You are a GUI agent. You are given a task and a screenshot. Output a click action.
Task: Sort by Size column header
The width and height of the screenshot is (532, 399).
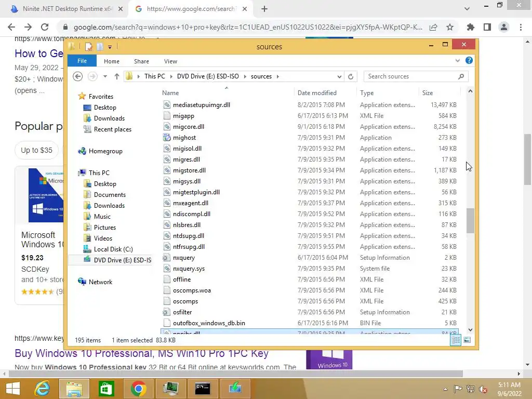tap(428, 92)
